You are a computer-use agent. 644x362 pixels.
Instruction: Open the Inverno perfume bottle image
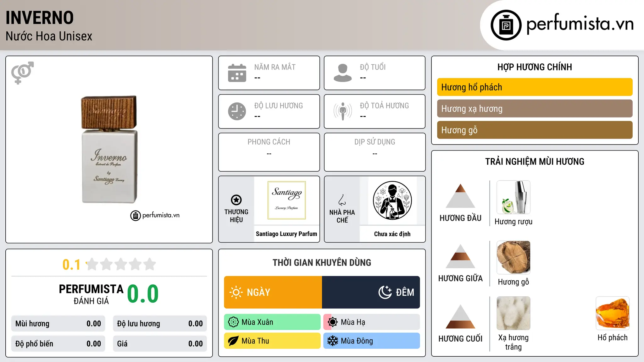(x=109, y=150)
